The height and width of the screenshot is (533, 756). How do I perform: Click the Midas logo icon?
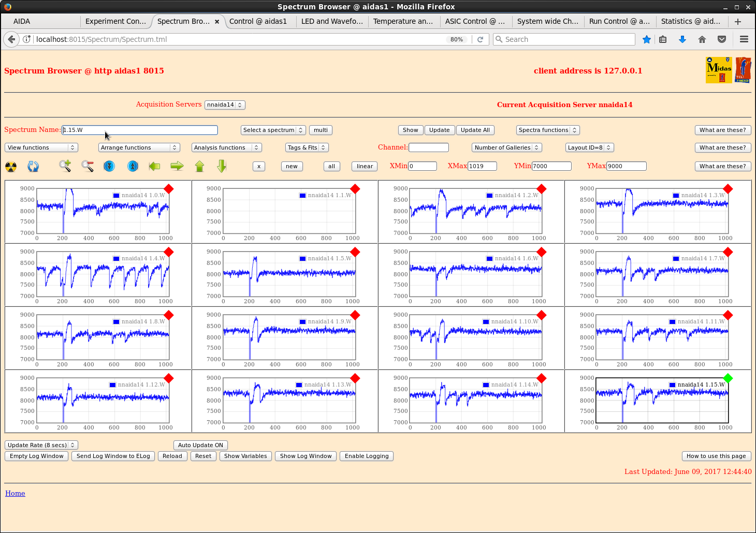(x=719, y=70)
